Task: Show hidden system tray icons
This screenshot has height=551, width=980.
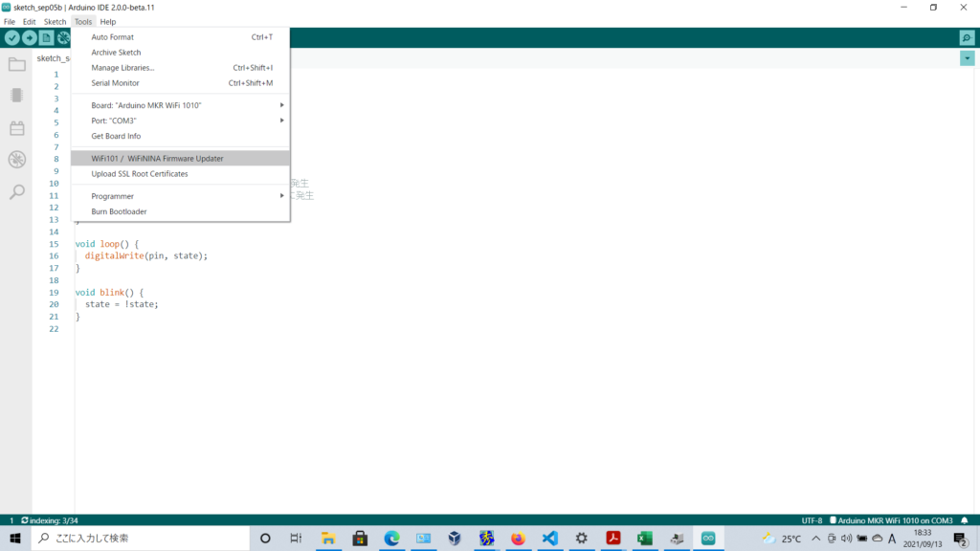Action: coord(815,538)
